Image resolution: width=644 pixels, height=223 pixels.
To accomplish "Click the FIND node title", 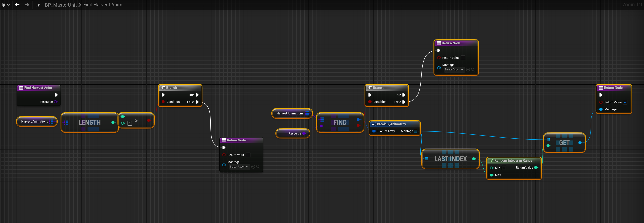I will 340,123.
